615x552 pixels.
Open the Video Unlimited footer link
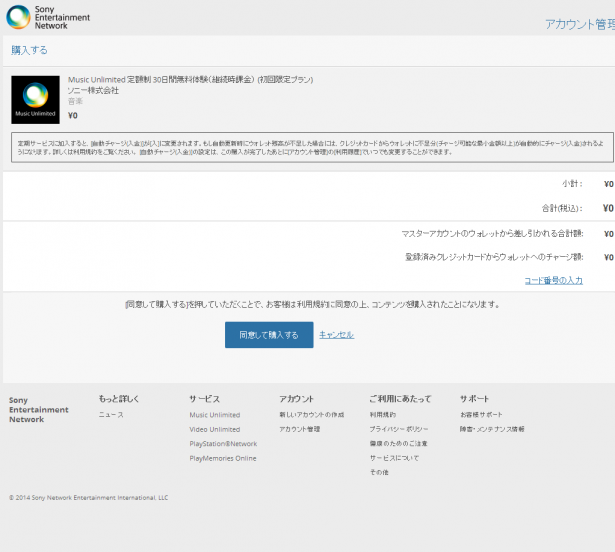[215, 429]
